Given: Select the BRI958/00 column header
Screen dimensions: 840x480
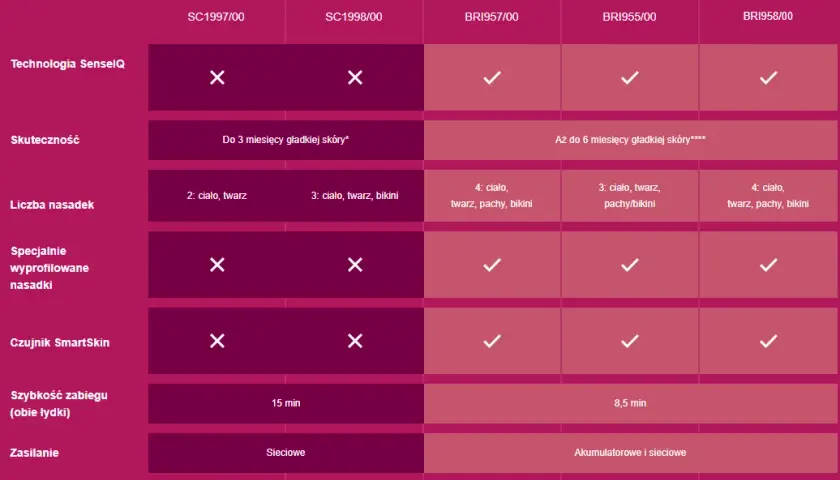Looking at the screenshot, I should (x=768, y=16).
